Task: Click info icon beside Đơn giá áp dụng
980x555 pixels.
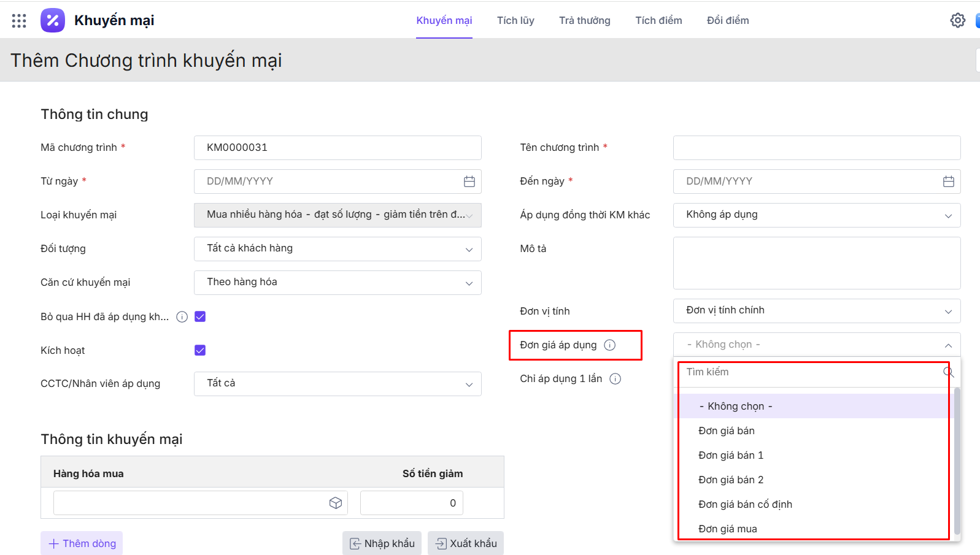Action: [610, 345]
